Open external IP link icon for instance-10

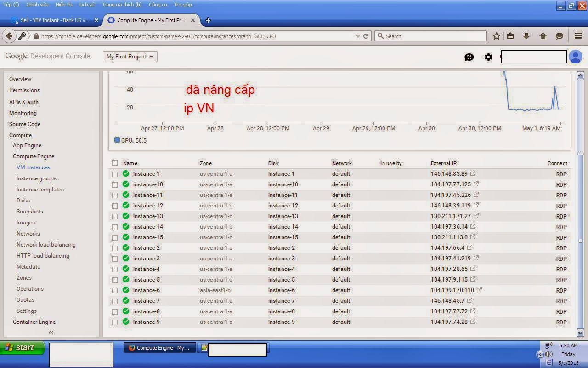tap(476, 184)
